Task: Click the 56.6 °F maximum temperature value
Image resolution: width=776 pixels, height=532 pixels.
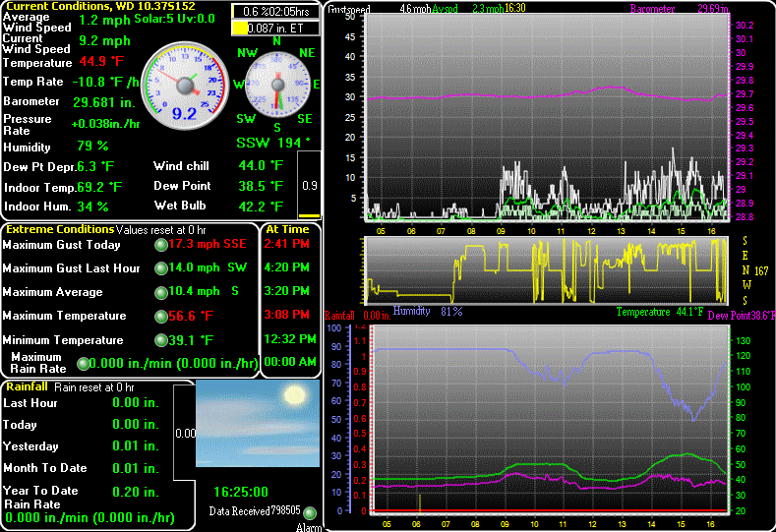Action: 191,316
